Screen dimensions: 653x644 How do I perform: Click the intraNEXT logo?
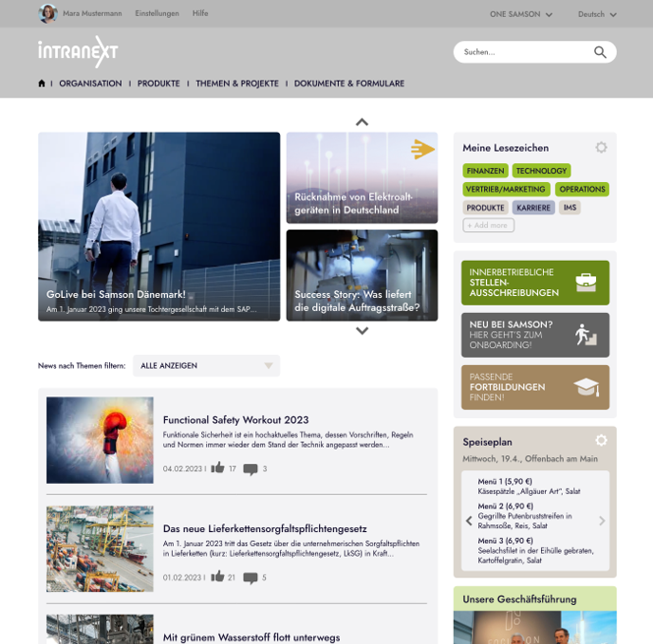78,51
